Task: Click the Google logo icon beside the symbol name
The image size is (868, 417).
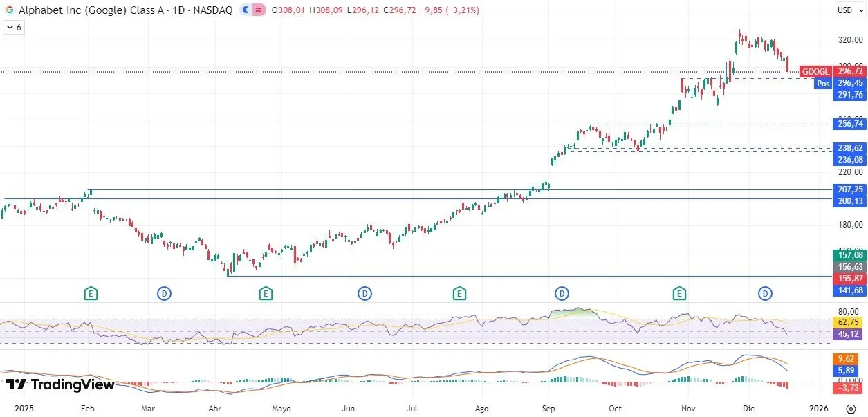Action: [10, 10]
